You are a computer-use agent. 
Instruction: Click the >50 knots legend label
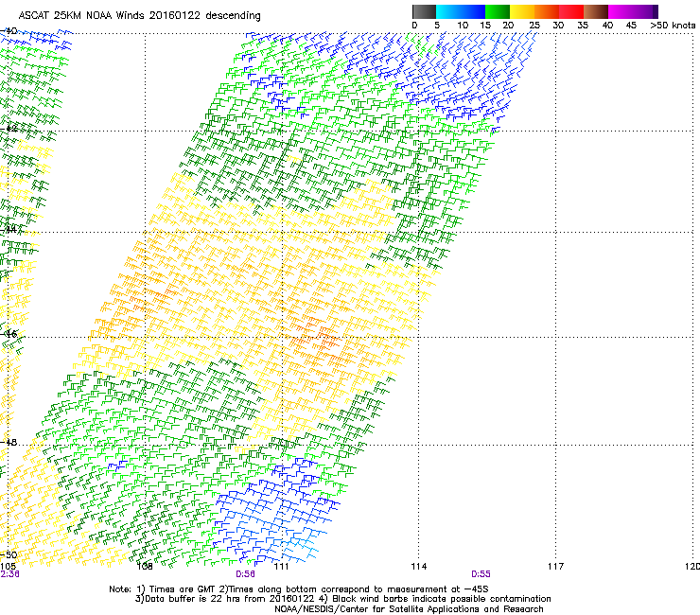[673, 26]
